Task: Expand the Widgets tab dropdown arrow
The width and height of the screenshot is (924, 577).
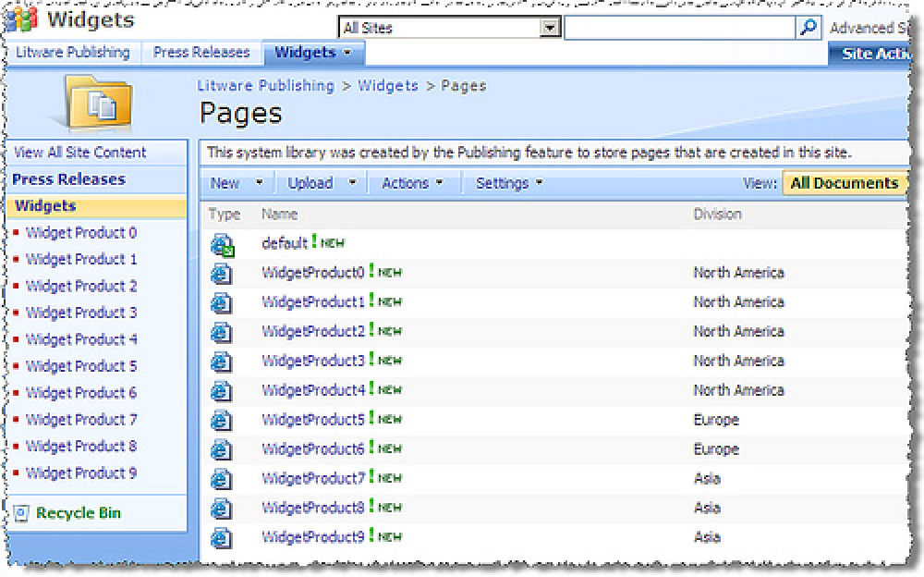Action: click(347, 53)
